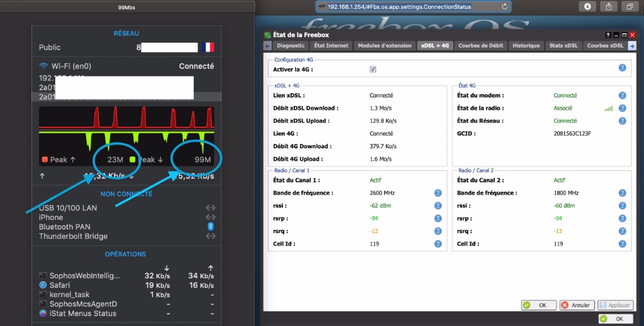Click help icon next to État du modem
Viewport: 644px width, 326px height.
[622, 95]
